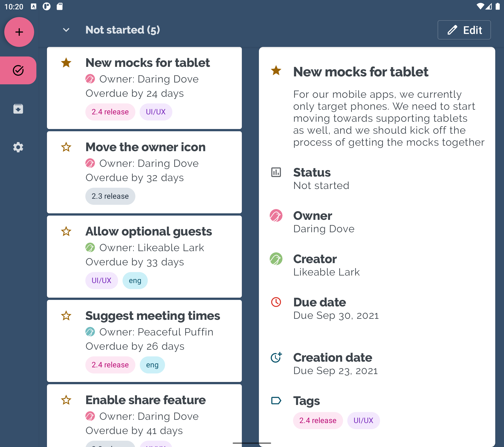Click the check mark task completion icon
Viewport: 504px width, 447px height.
coord(18,70)
